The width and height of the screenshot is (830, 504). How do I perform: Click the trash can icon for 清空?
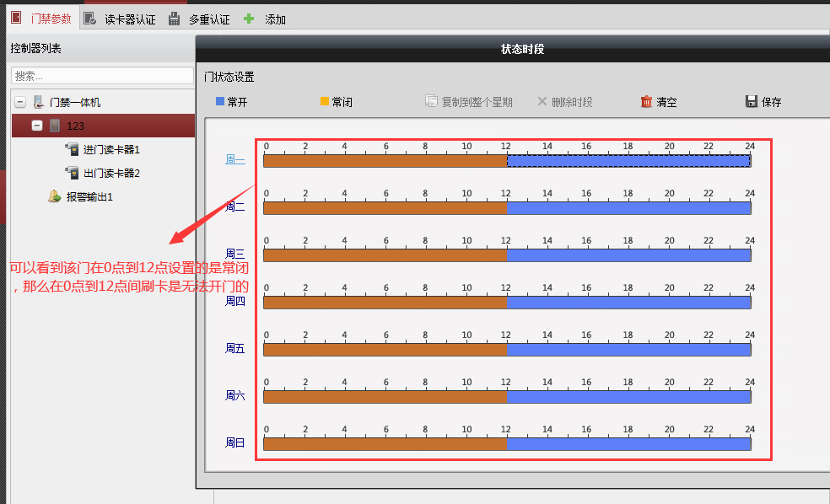tap(647, 102)
